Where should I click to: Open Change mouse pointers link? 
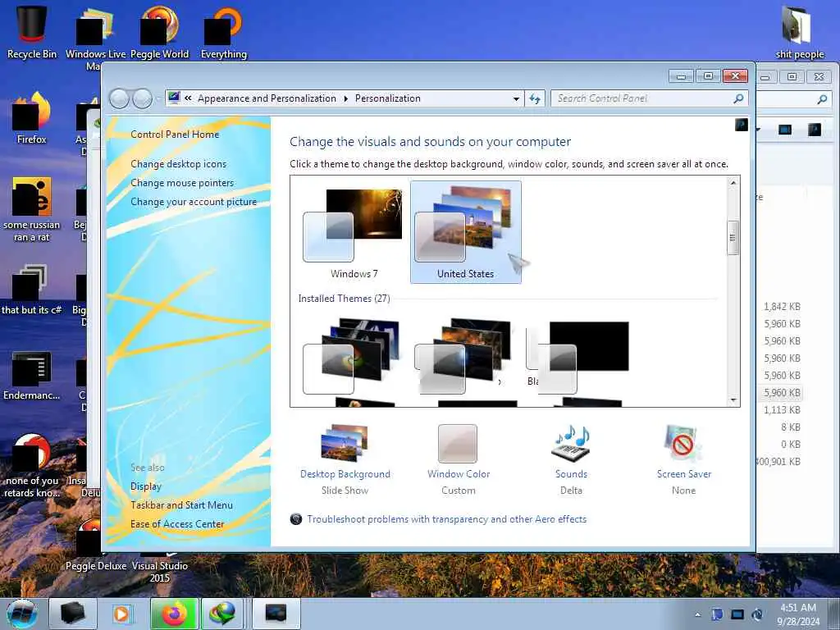(182, 183)
